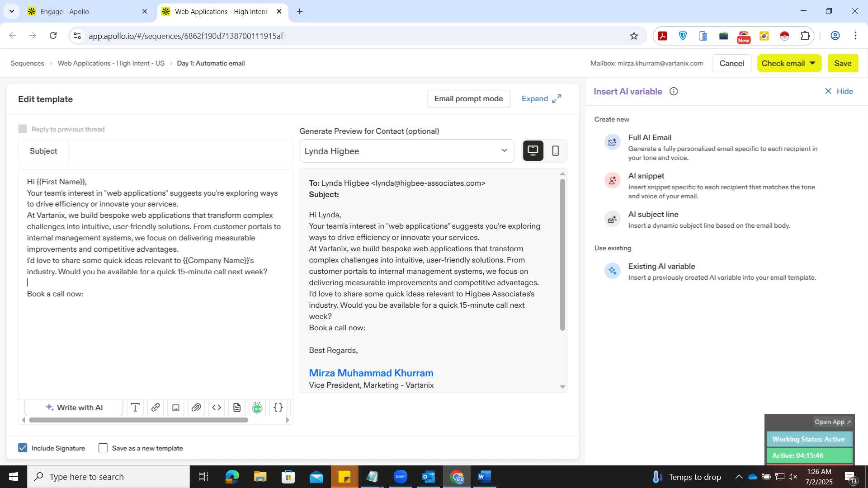Hide the Insert AI variable panel
This screenshot has height=488, width=868.
(839, 91)
